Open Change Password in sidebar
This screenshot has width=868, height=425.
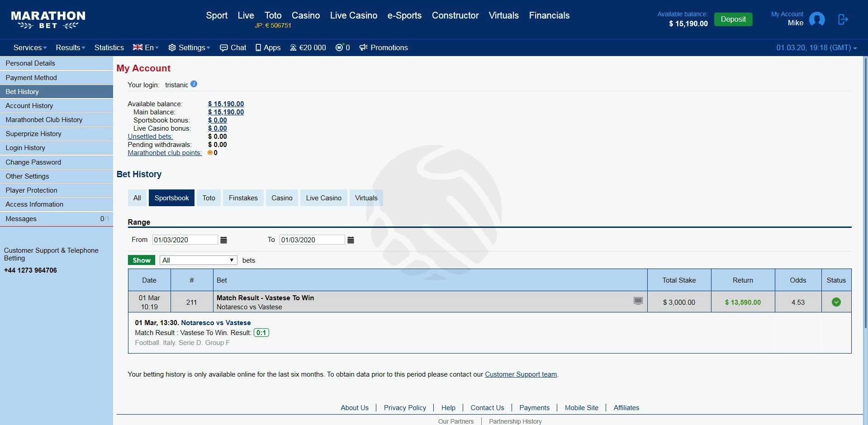57,162
